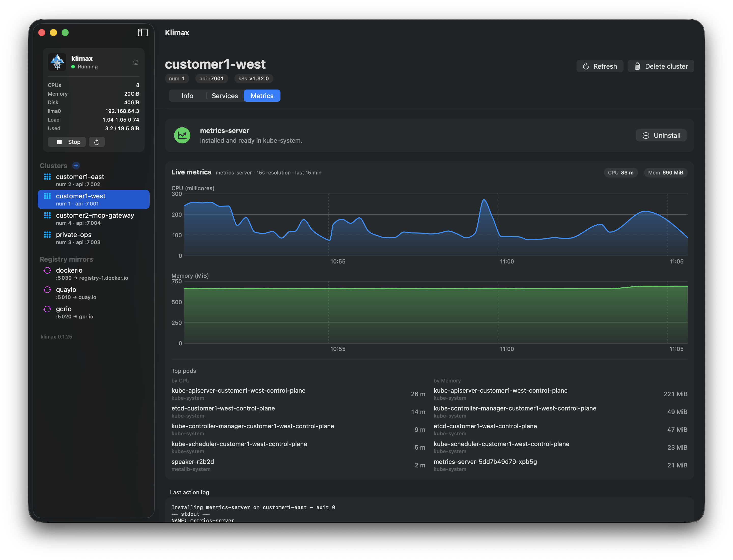Viewport: 733px width, 560px height.
Task: Open private-ops cluster
Action: coord(94,238)
